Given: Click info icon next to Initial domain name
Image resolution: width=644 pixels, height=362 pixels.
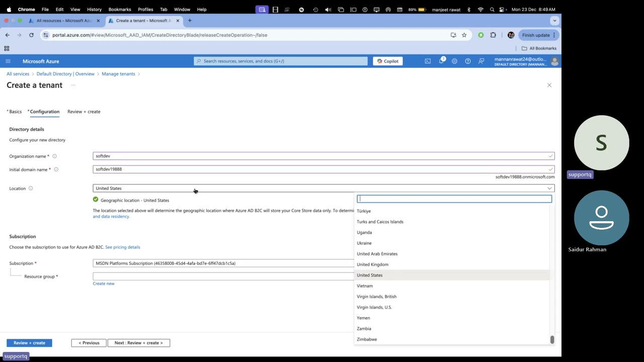Looking at the screenshot, I should coord(56,169).
